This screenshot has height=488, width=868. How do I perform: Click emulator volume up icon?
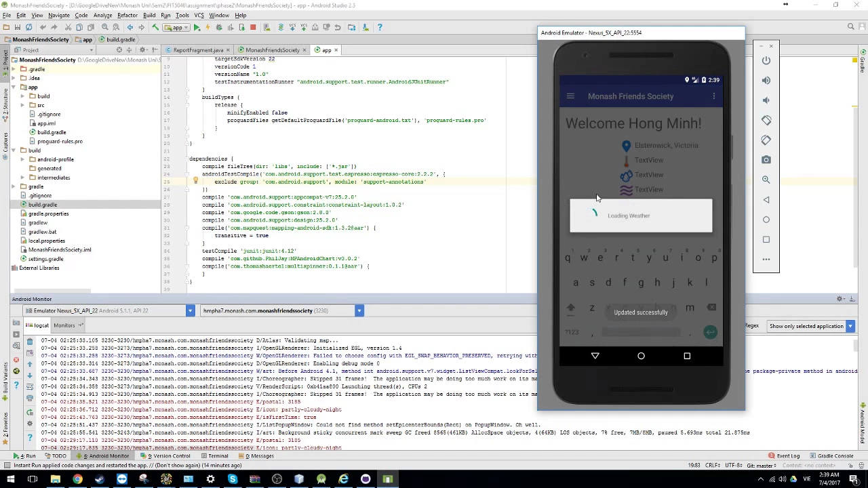point(766,80)
